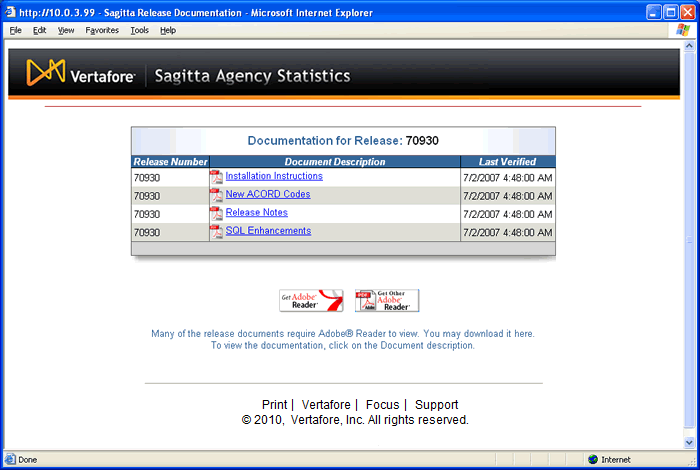Click release number 70930 in Release Notes row

point(147,214)
